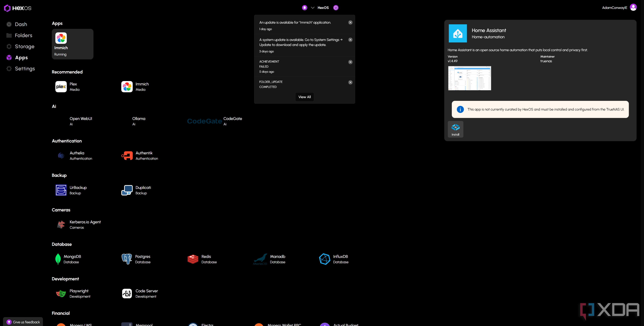644x326 pixels.
Task: Click the version v1.4.49 text
Action: [452, 61]
